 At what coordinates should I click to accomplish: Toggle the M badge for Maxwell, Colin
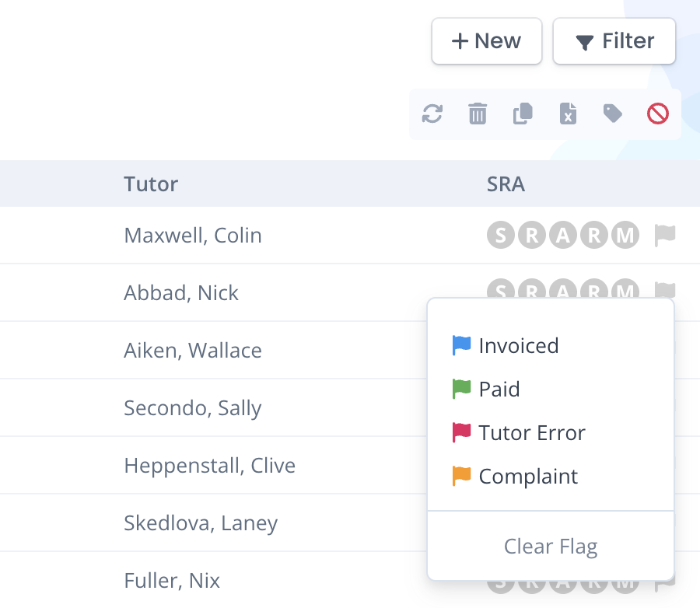pyautogui.click(x=625, y=236)
